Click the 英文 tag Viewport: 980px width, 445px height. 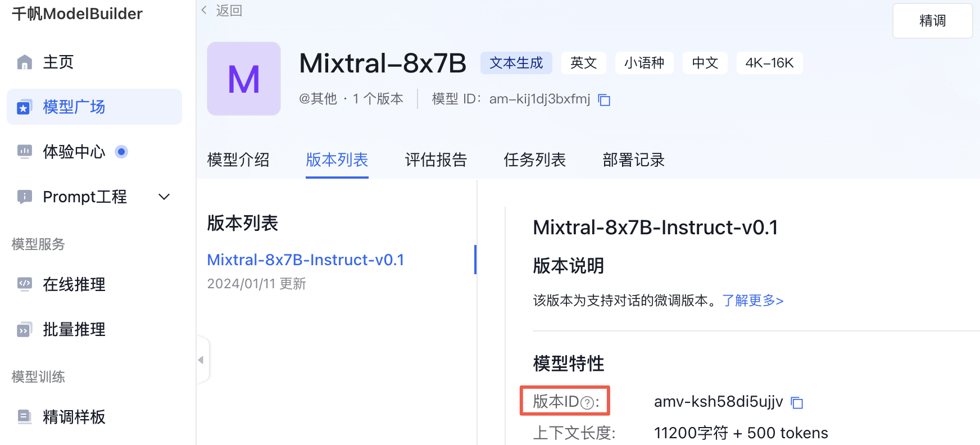[584, 63]
